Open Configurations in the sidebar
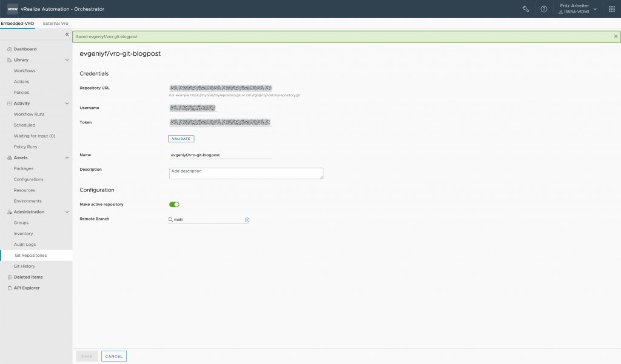 point(29,180)
